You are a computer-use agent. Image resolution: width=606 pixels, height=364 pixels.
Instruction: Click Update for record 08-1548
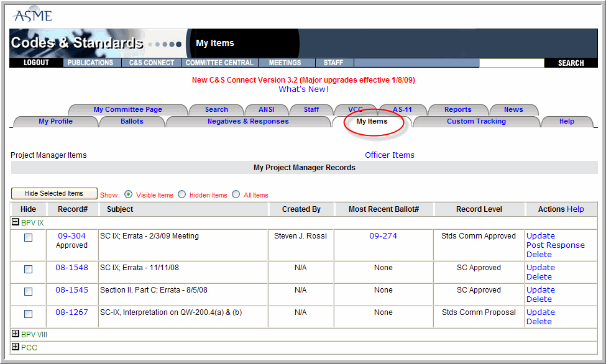point(540,267)
